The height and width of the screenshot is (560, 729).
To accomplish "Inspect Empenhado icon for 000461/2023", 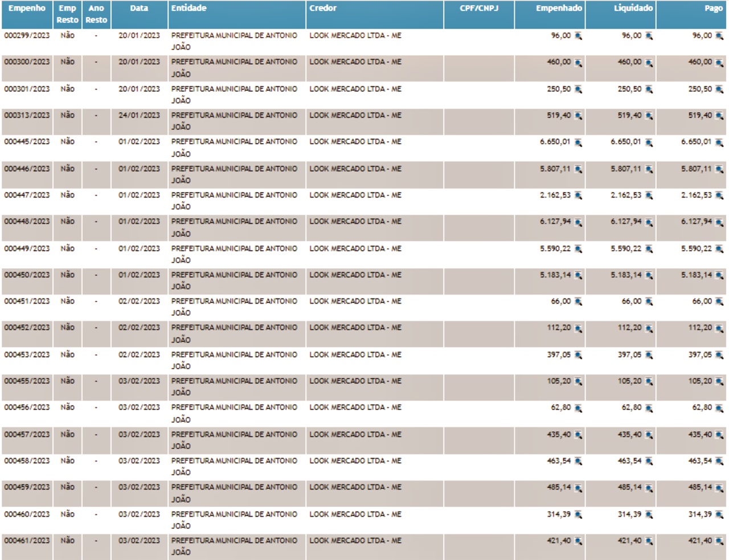I will [578, 541].
